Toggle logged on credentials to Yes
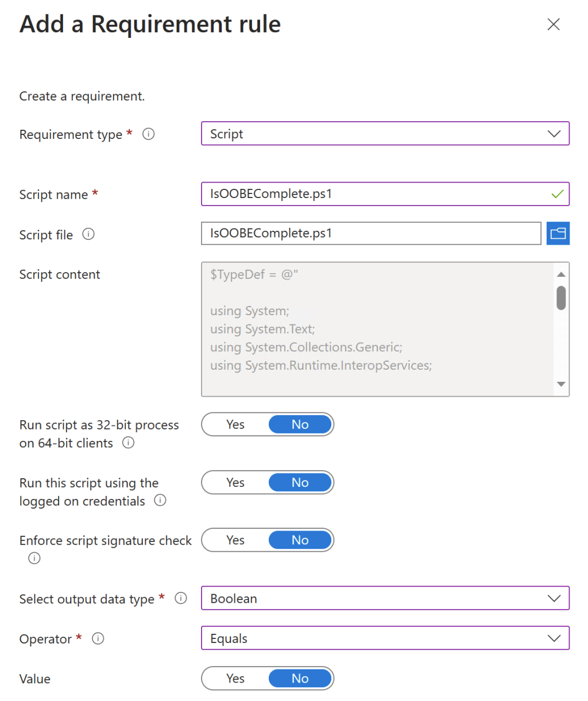The image size is (588, 701). coord(235,482)
